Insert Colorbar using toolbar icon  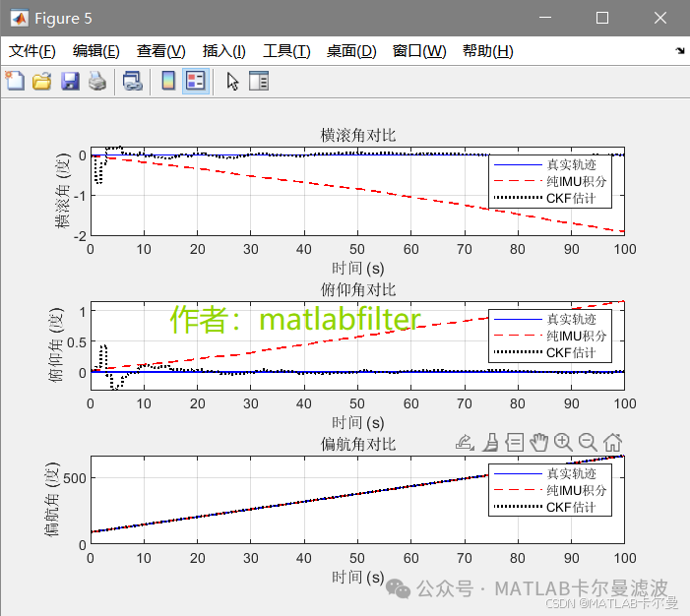pos(168,81)
